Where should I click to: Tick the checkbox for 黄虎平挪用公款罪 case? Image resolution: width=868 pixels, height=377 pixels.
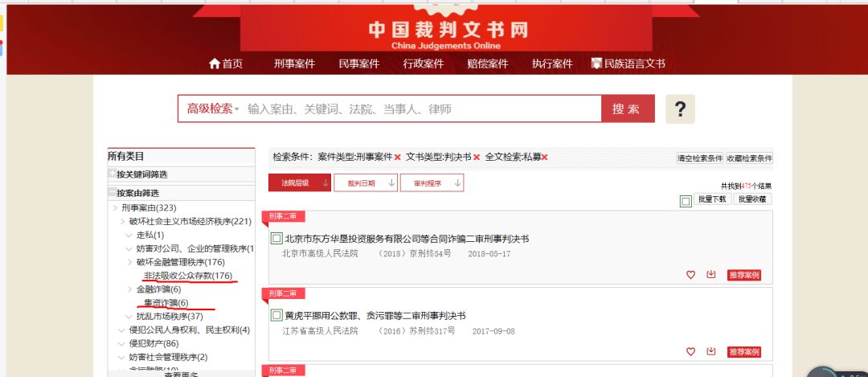(x=276, y=316)
